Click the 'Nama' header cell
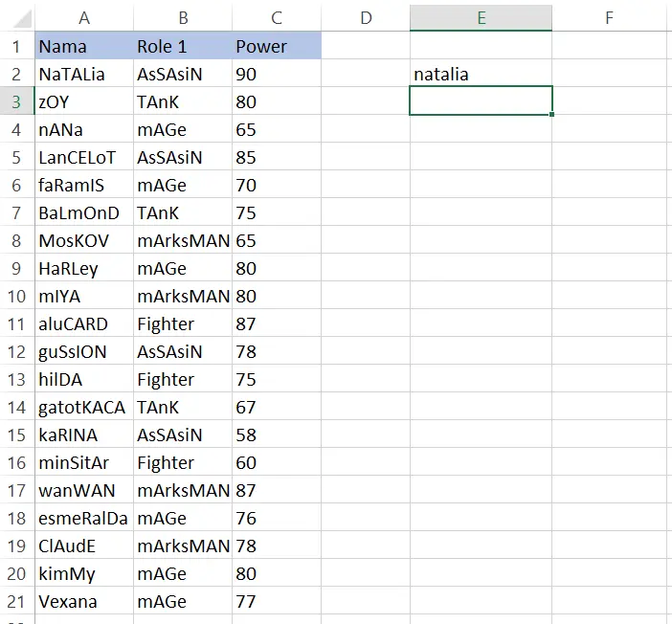The image size is (672, 624). [84, 45]
